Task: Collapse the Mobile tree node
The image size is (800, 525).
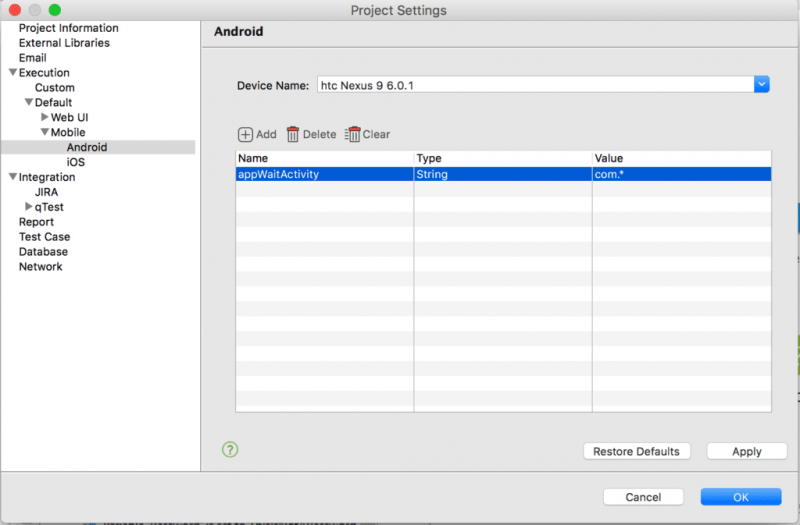Action: click(x=45, y=133)
